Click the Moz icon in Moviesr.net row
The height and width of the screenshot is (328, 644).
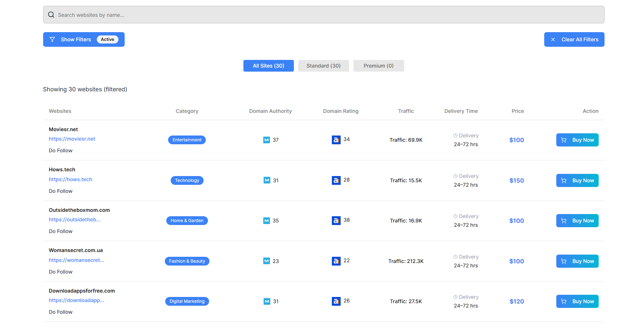[266, 140]
